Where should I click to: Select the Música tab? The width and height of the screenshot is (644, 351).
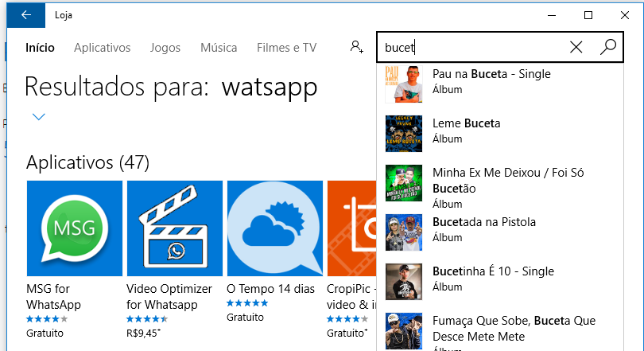[x=219, y=48]
